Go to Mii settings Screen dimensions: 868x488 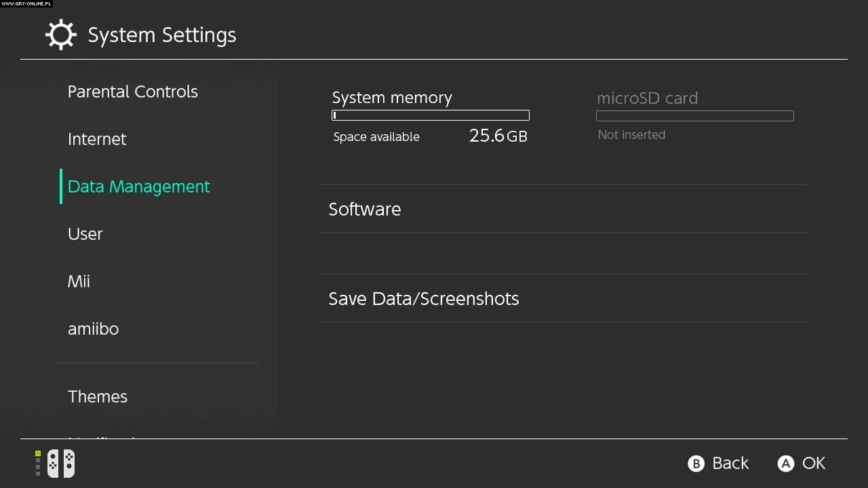tap(79, 281)
